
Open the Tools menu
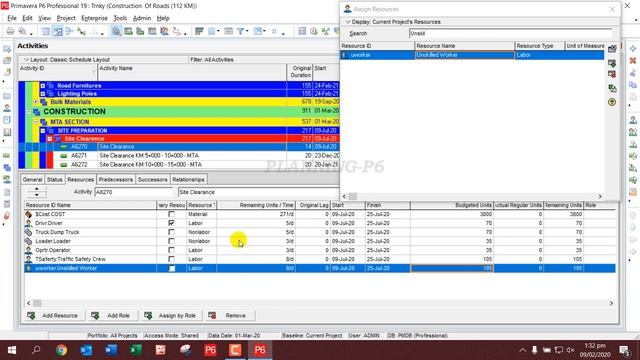coord(120,18)
